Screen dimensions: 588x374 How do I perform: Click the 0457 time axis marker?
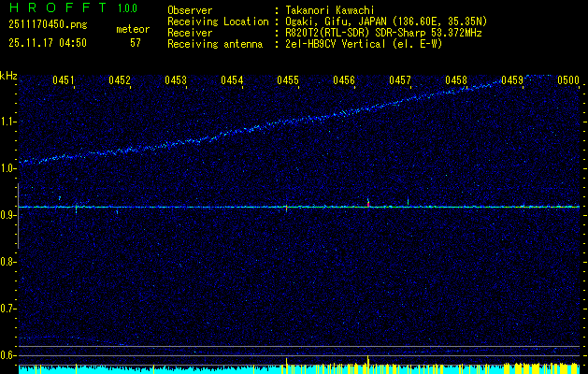(x=400, y=80)
